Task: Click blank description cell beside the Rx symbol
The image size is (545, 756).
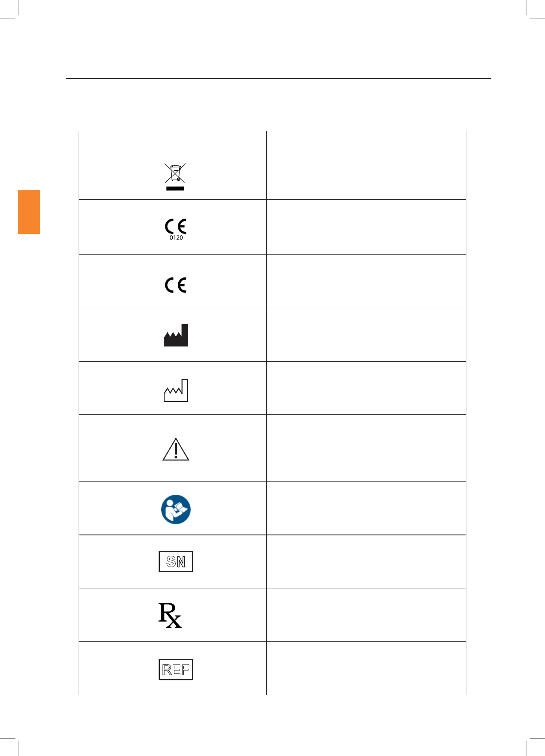Action: pyautogui.click(x=366, y=615)
